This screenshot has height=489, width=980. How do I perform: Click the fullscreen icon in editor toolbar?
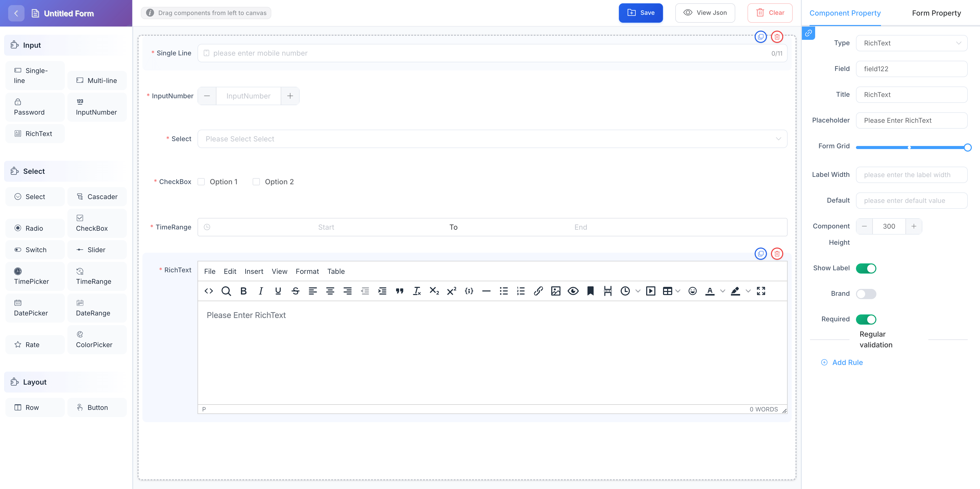(761, 291)
